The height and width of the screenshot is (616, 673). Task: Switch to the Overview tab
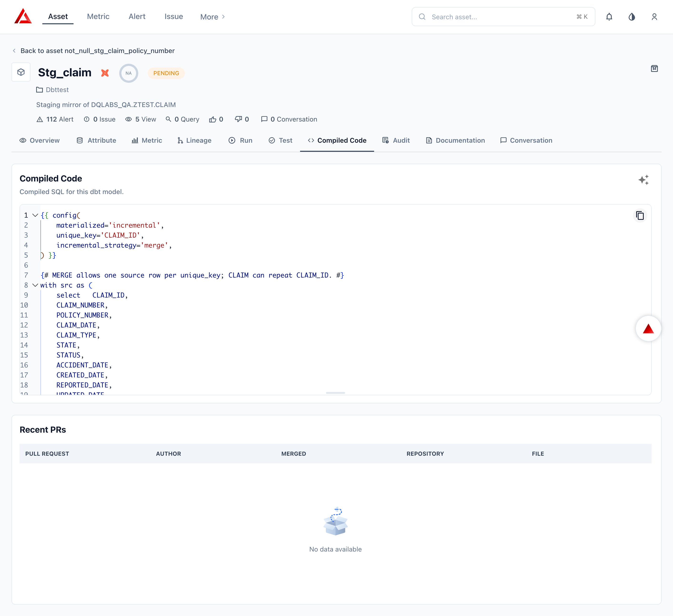point(40,141)
